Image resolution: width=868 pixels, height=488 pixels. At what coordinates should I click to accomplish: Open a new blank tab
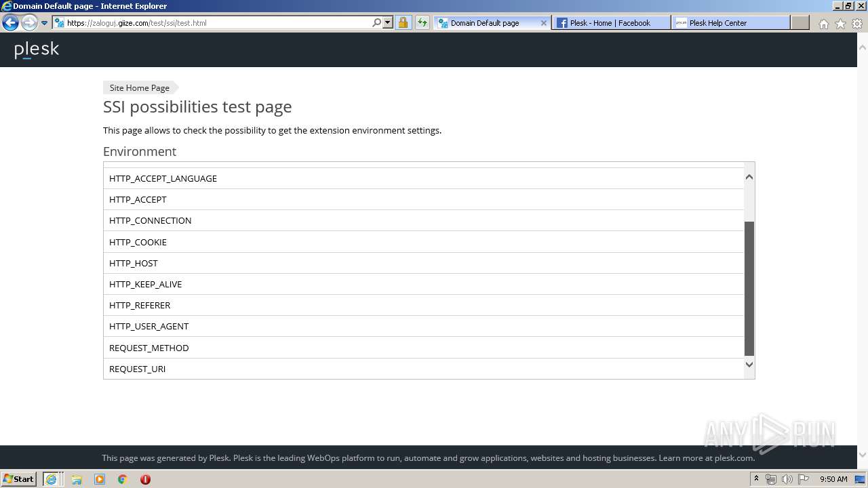[800, 22]
